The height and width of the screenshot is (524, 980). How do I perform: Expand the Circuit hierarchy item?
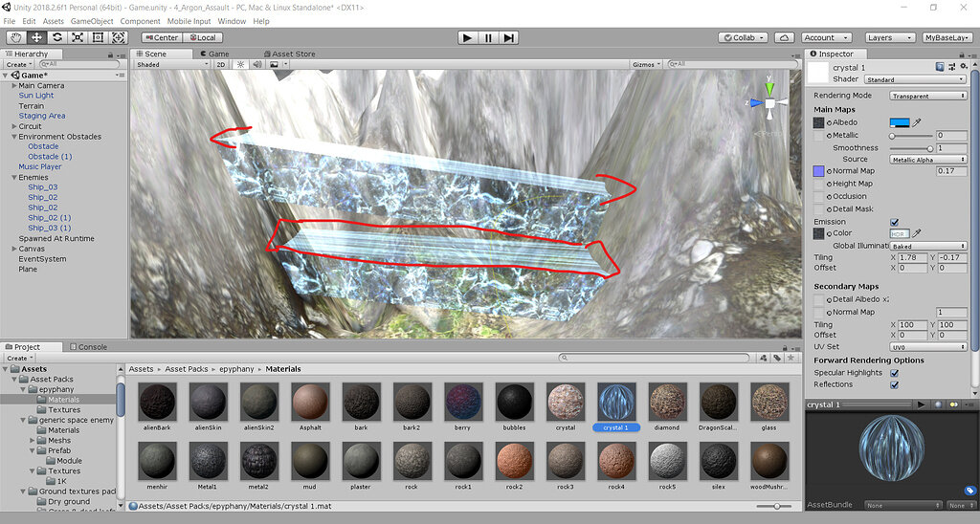pos(13,126)
